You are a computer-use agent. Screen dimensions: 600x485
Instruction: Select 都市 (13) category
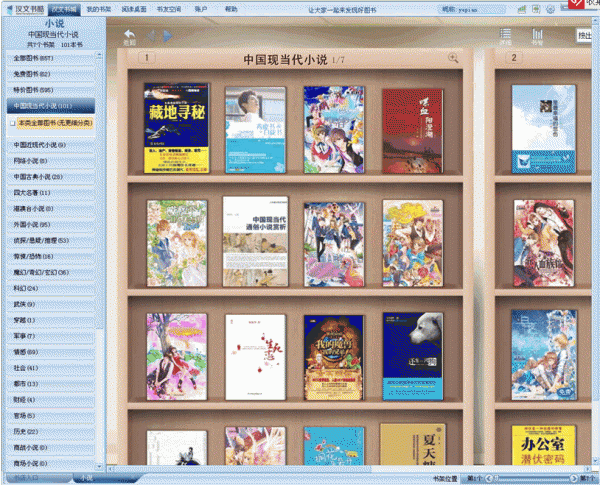click(51, 384)
